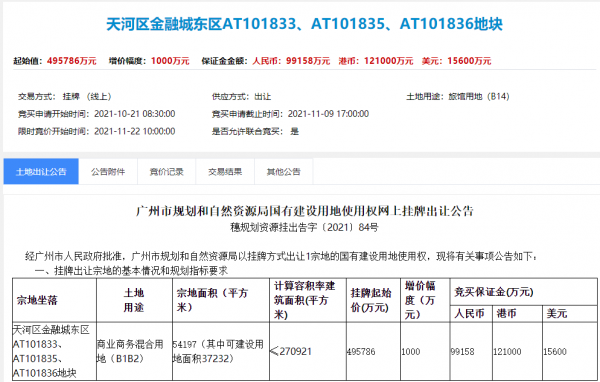Click the 土地用途 旅馆用地 (B14) text
The image size is (600, 382).
click(x=458, y=96)
